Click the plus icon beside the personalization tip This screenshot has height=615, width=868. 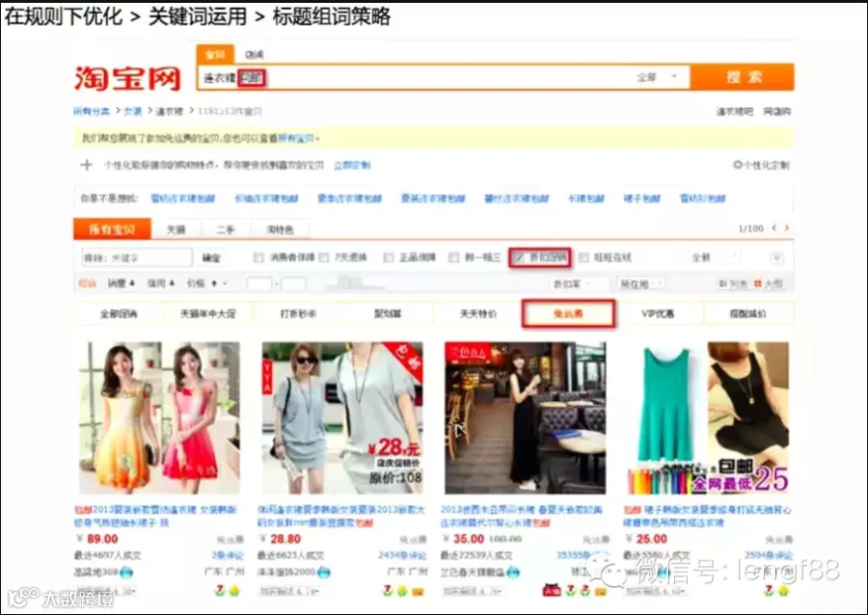point(87,165)
